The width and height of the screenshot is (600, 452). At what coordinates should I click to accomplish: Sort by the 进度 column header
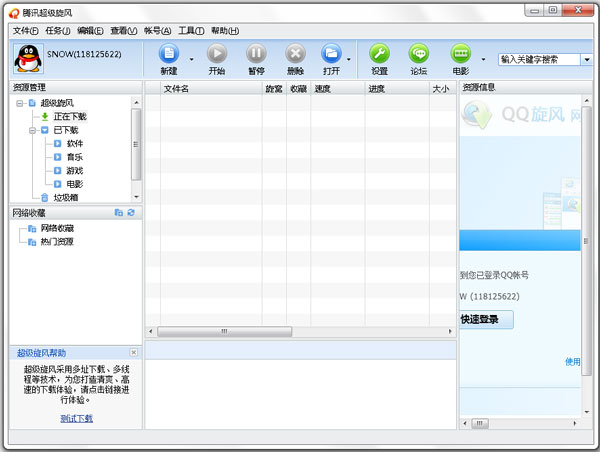397,89
